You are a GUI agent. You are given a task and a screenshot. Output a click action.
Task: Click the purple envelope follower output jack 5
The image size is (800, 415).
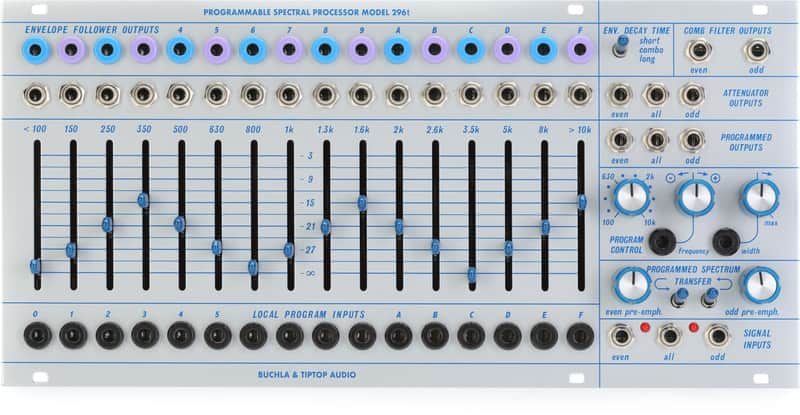click(216, 50)
